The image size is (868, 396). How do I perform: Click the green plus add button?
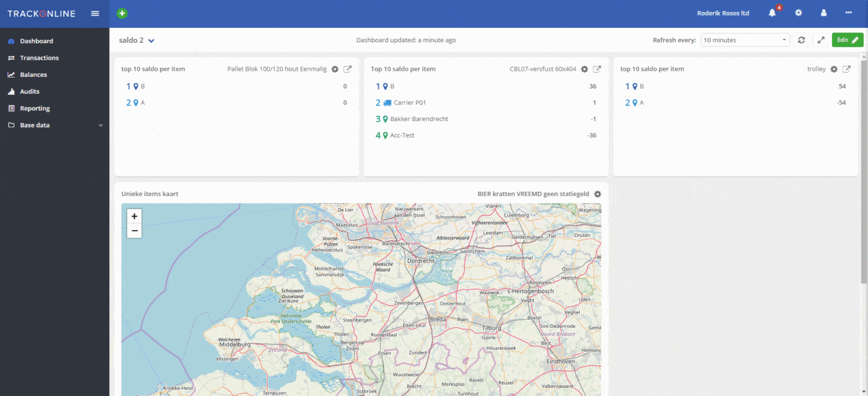click(x=122, y=13)
